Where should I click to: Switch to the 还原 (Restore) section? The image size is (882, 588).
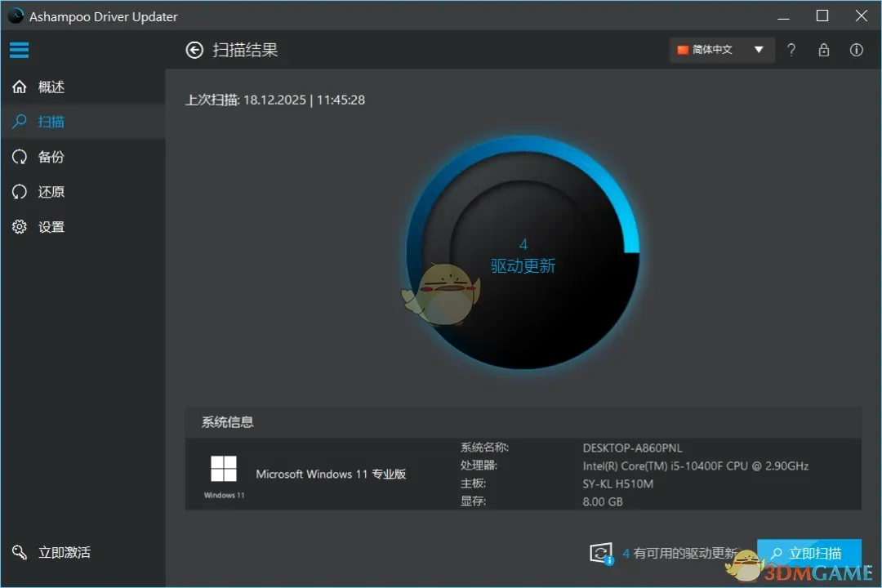point(51,191)
